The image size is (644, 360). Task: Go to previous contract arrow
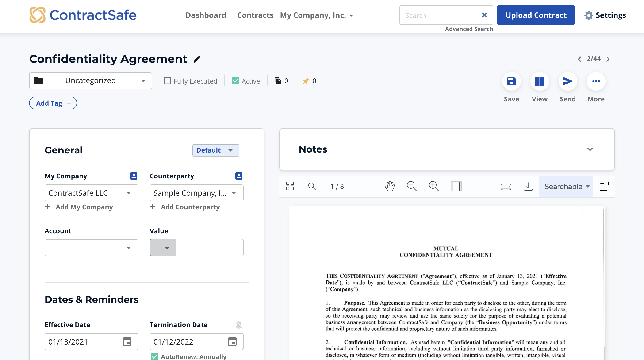coord(579,59)
